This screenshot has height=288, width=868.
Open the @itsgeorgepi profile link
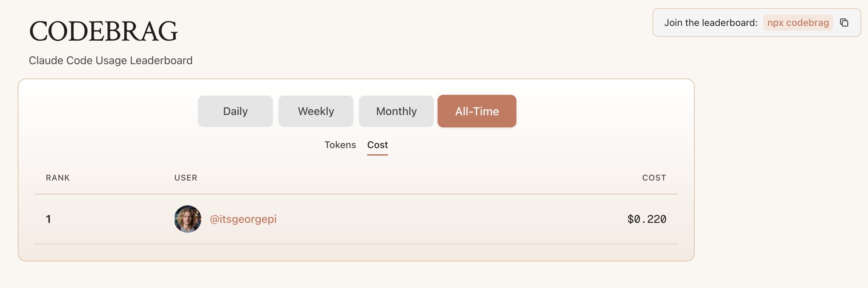(243, 219)
